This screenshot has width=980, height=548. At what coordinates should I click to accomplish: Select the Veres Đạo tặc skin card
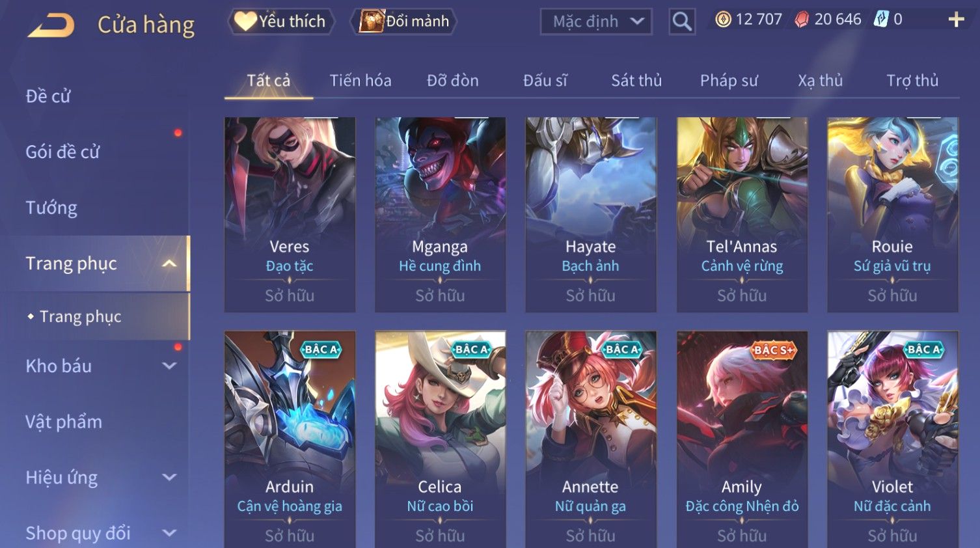tap(290, 215)
